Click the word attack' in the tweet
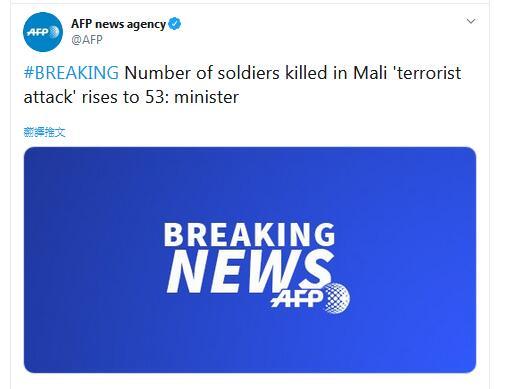This screenshot has height=389, width=511. pos(49,97)
